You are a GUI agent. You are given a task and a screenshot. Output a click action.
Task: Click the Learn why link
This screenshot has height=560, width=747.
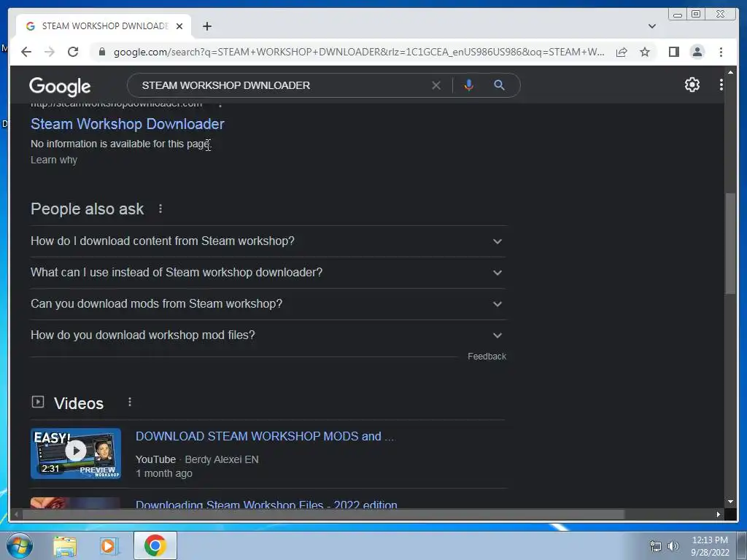(54, 160)
